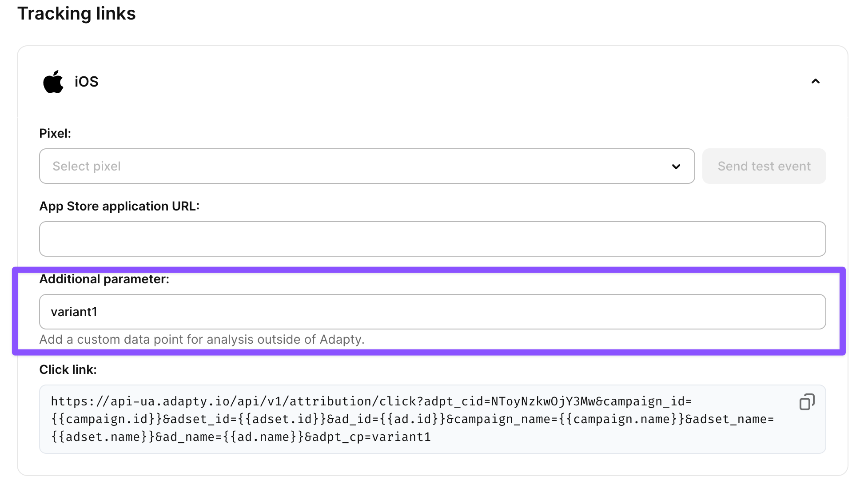The image size is (868, 492).
Task: Click the Send test event button
Action: pos(764,166)
